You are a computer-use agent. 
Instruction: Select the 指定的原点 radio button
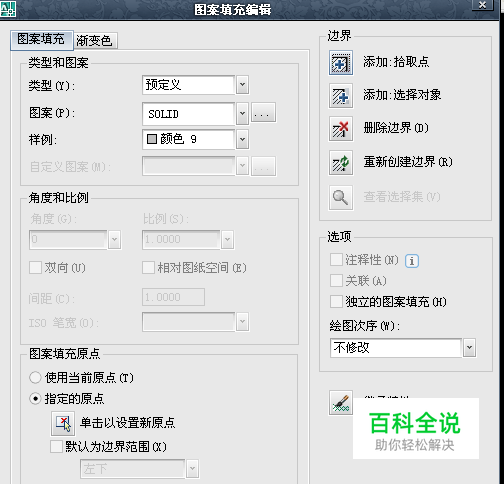[x=35, y=399]
